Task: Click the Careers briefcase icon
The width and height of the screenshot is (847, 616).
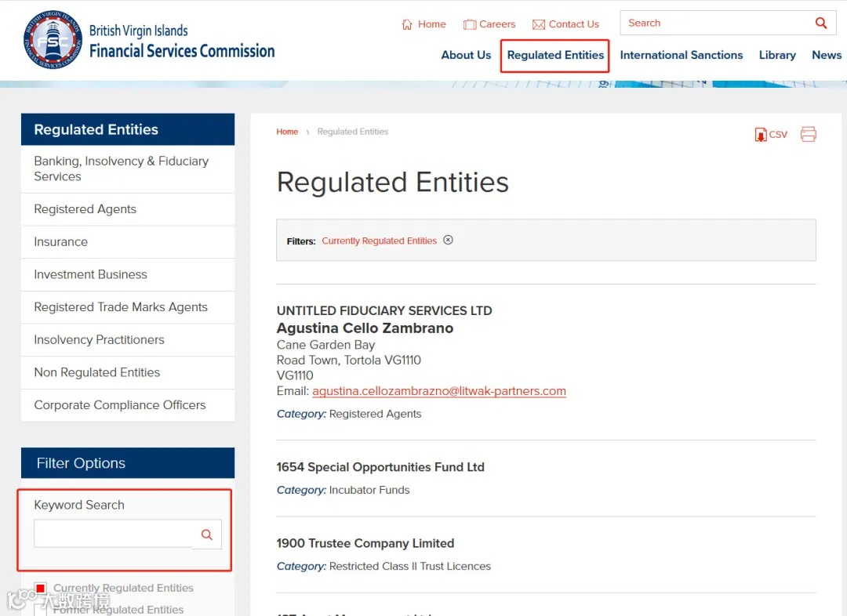Action: [470, 24]
